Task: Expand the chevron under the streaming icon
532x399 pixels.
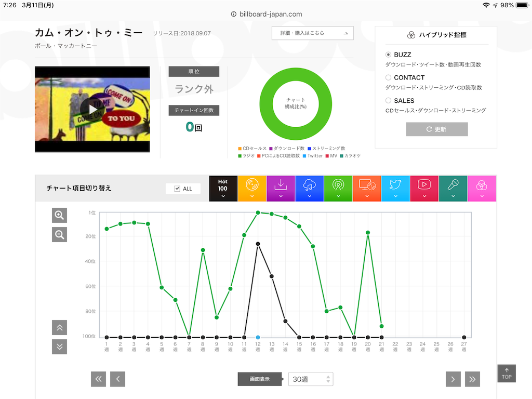Action: point(310,196)
